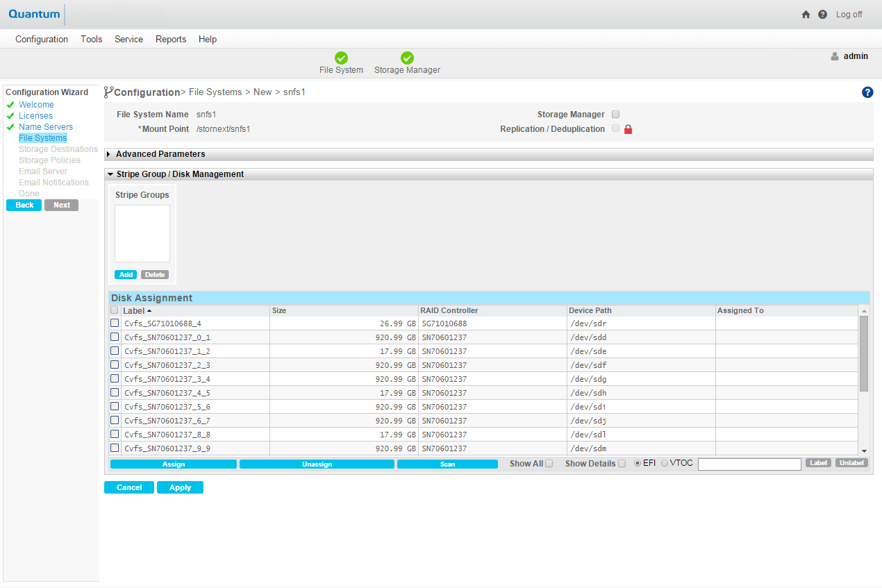
Task: Click the Stripe Groups list box
Action: pos(142,233)
